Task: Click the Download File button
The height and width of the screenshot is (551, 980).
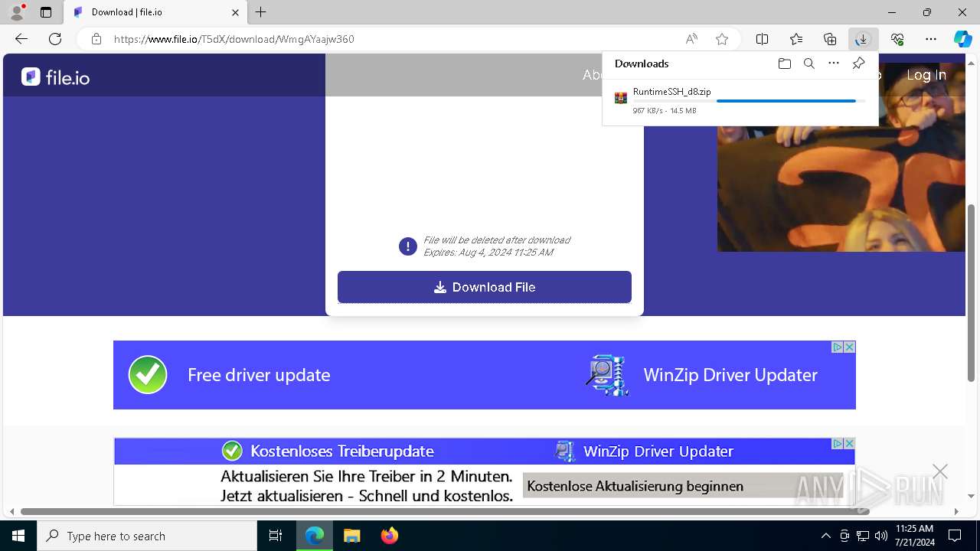Action: [x=485, y=287]
